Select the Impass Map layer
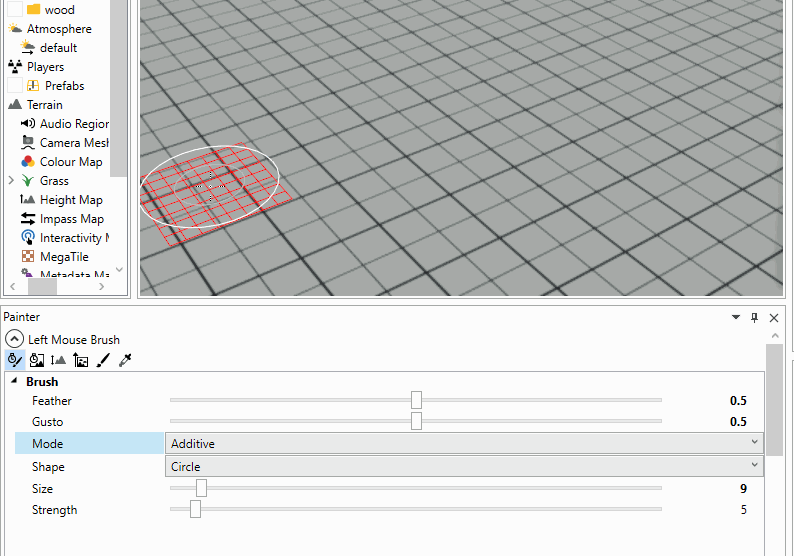Image resolution: width=794 pixels, height=556 pixels. click(72, 219)
